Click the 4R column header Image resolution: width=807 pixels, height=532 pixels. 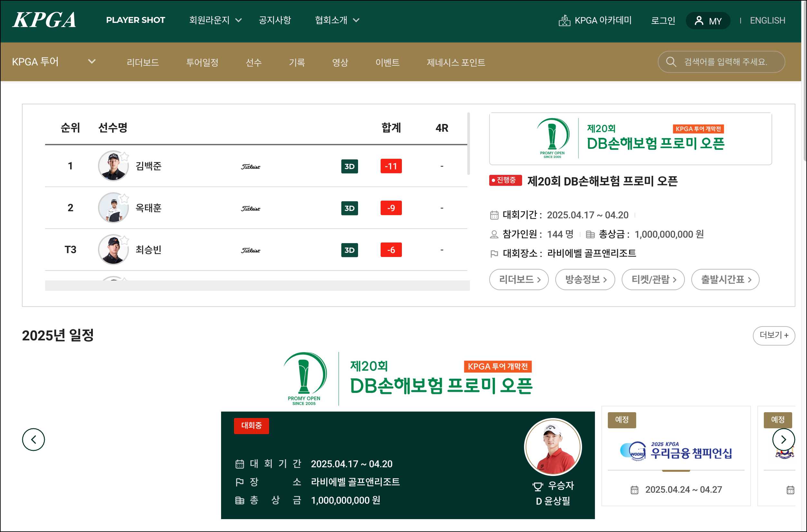pos(442,128)
